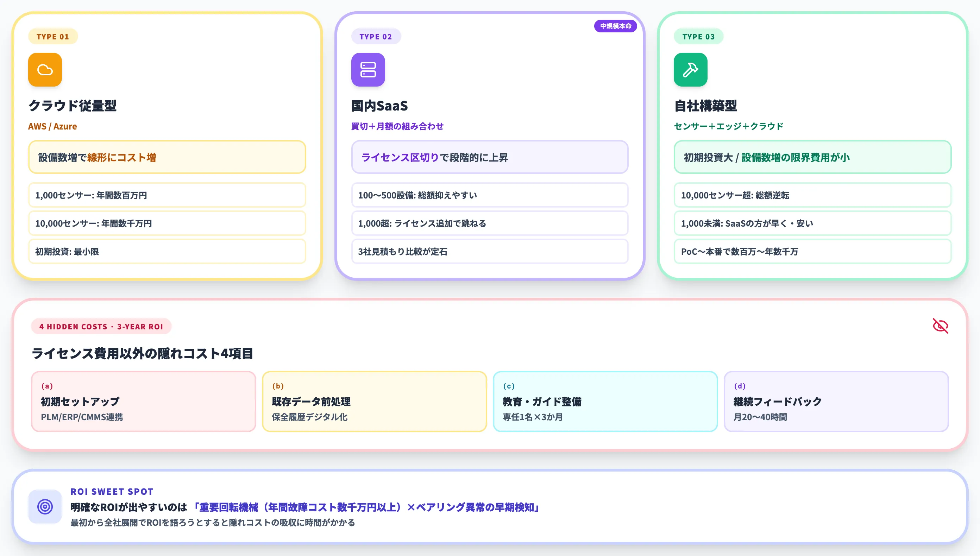
Task: Click the 保全履歴デジタル化 text
Action: (x=310, y=417)
